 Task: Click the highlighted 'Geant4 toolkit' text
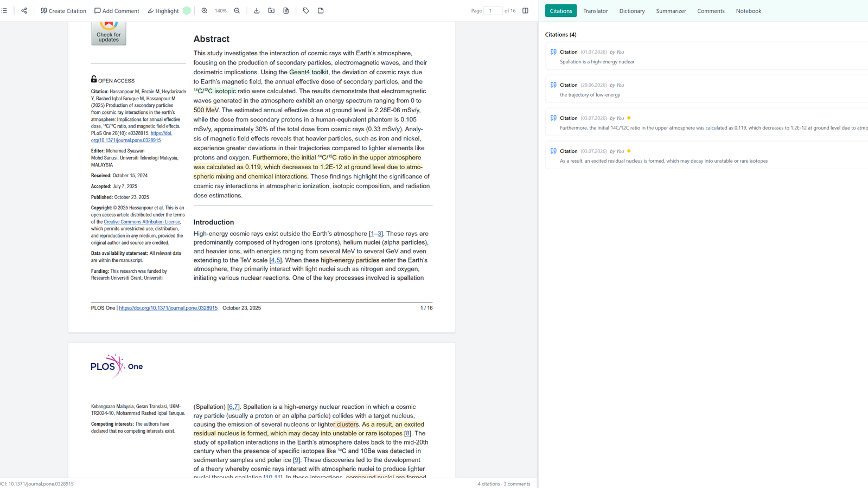(x=309, y=72)
